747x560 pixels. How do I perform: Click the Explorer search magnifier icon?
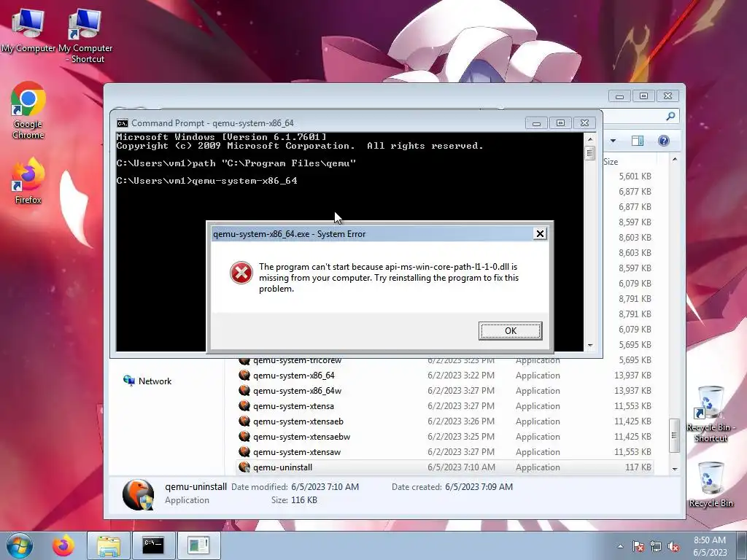[x=670, y=116]
